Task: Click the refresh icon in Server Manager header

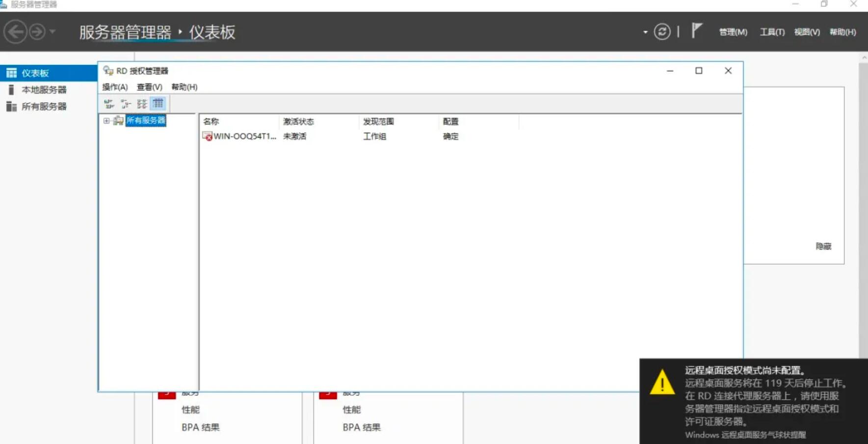Action: [x=662, y=32]
